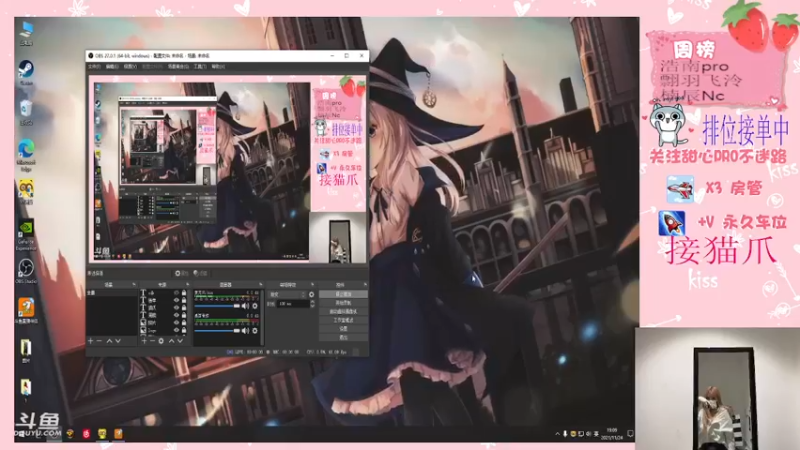Open the red app icon in the taskbar
Image resolution: width=800 pixels, height=450 pixels.
86,434
